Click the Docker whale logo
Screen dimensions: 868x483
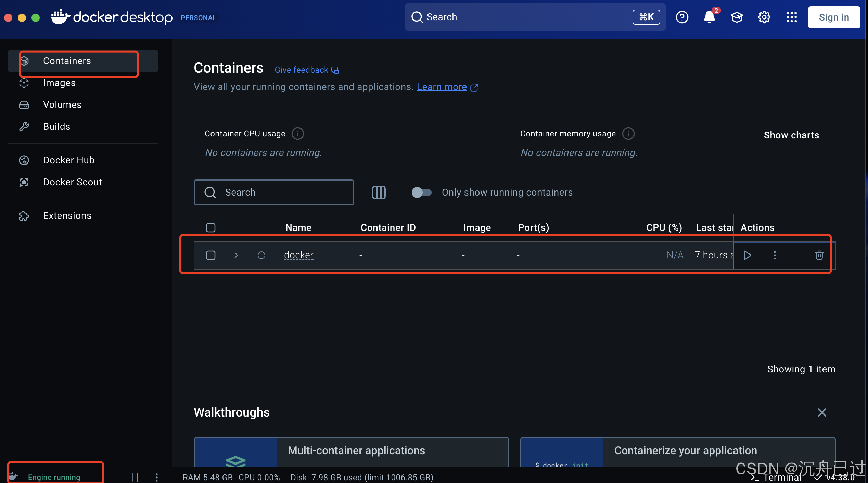click(60, 17)
